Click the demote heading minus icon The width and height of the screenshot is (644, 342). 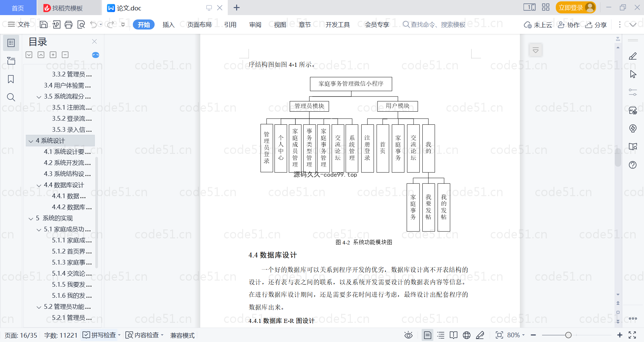(65, 55)
